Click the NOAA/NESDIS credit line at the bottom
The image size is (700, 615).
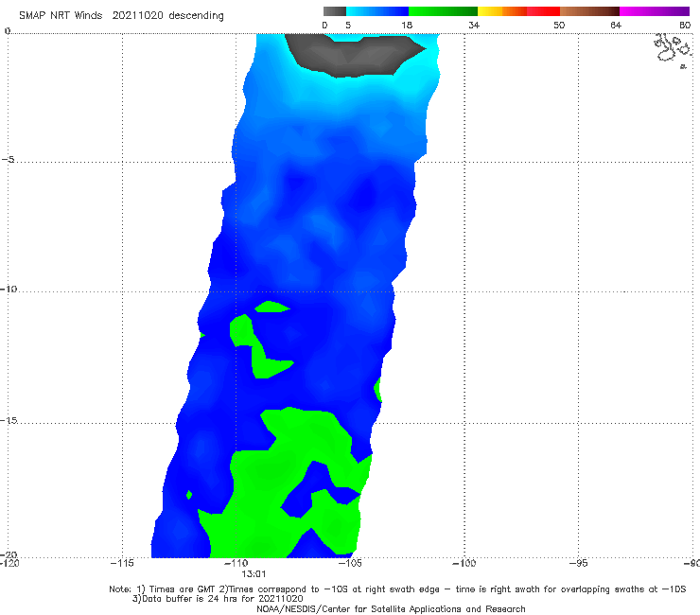(391, 608)
